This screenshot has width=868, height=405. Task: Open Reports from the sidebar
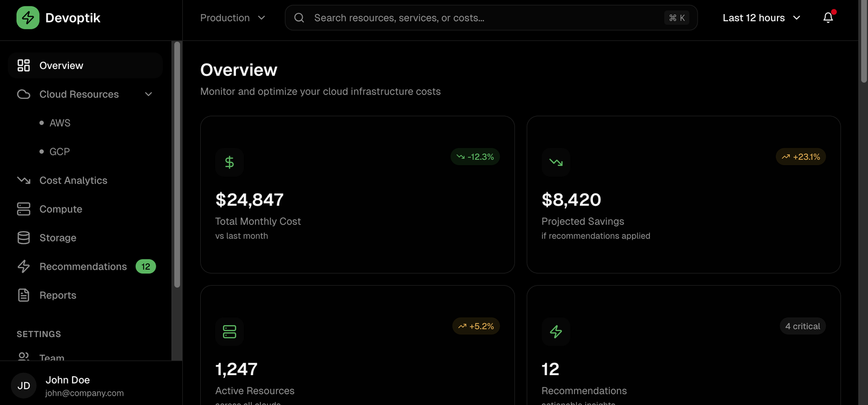pos(58,295)
